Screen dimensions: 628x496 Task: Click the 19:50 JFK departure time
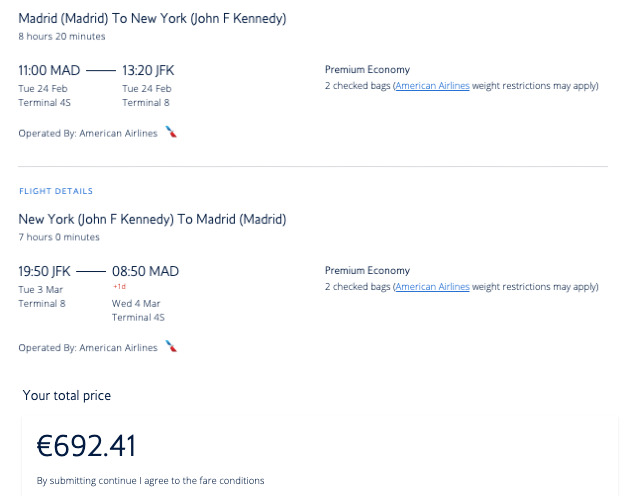(x=45, y=271)
